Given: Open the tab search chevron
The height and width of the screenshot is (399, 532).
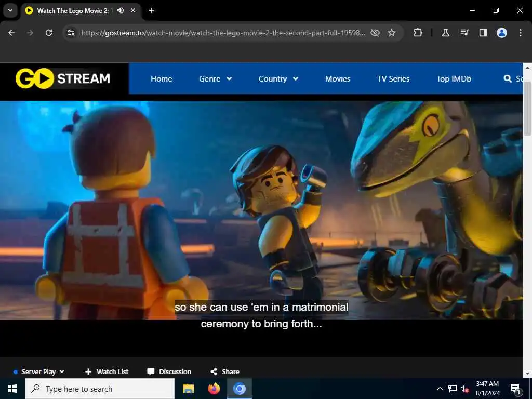Looking at the screenshot, I should [10, 10].
